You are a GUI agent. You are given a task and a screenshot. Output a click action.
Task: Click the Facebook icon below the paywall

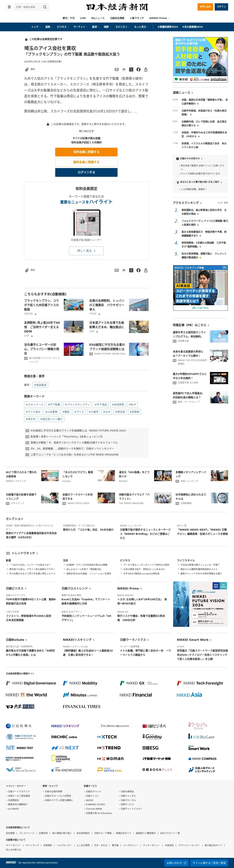pos(139,270)
